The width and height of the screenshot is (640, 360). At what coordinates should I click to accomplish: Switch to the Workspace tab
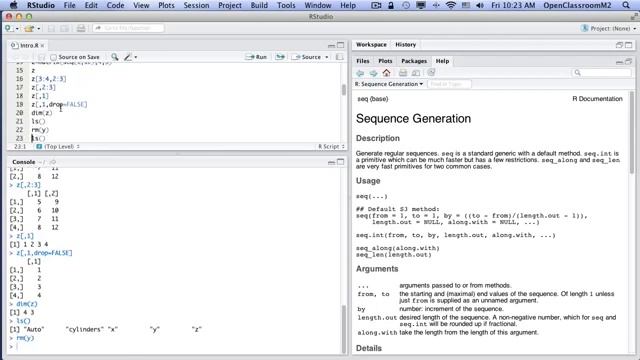tap(371, 44)
